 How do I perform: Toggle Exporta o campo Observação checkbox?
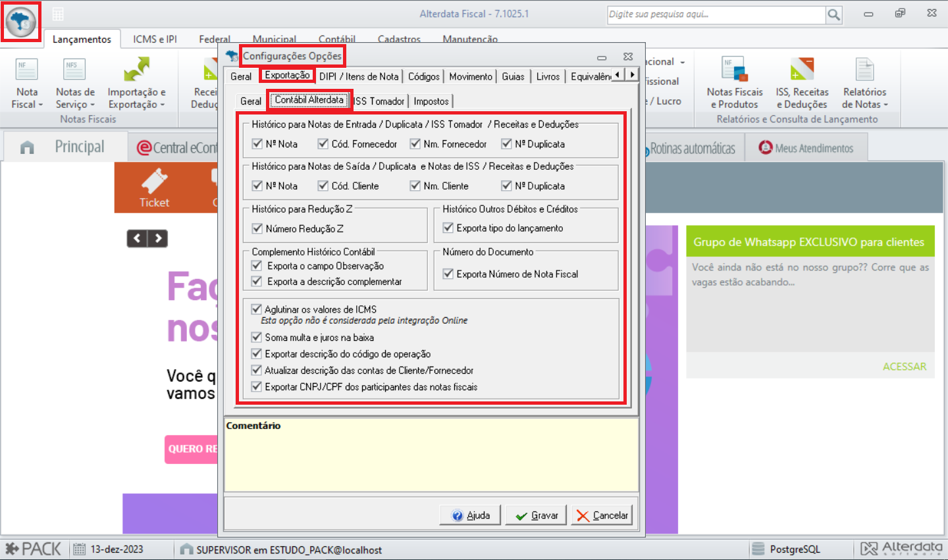point(257,265)
